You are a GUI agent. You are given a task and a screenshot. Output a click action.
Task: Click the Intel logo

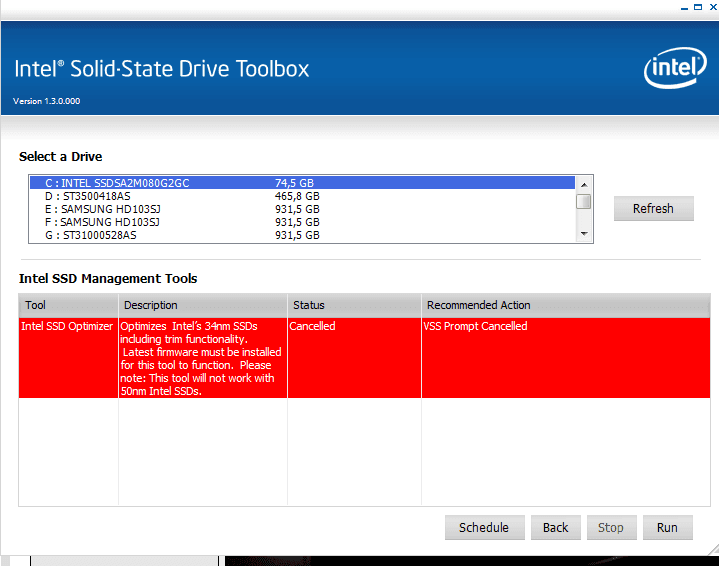(675, 68)
